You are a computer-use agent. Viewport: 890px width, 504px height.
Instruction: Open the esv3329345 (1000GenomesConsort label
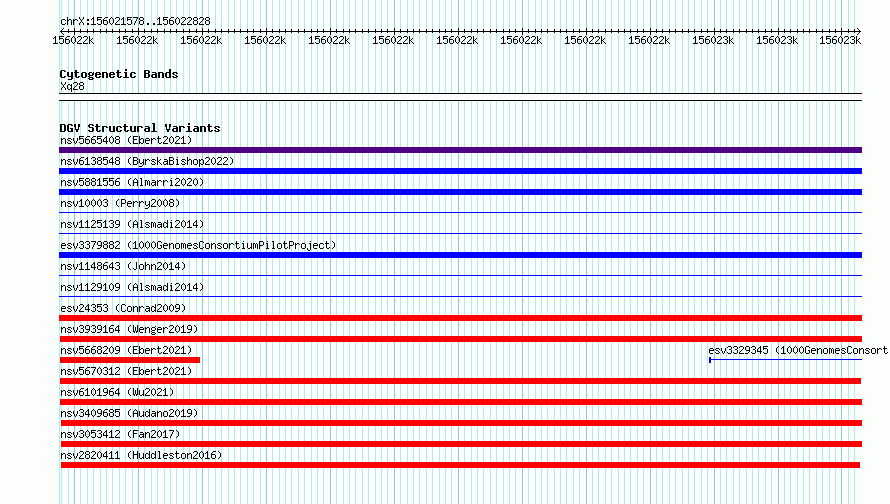click(798, 350)
